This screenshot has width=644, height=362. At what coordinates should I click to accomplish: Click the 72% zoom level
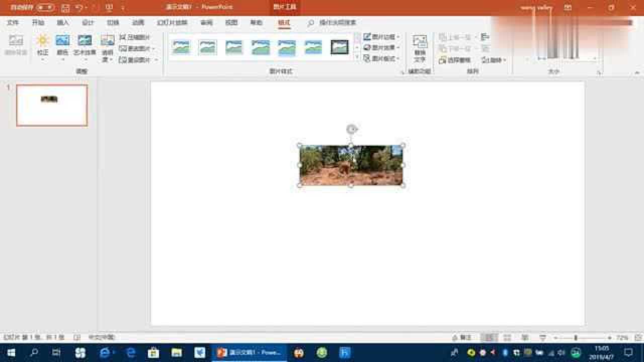coord(622,337)
